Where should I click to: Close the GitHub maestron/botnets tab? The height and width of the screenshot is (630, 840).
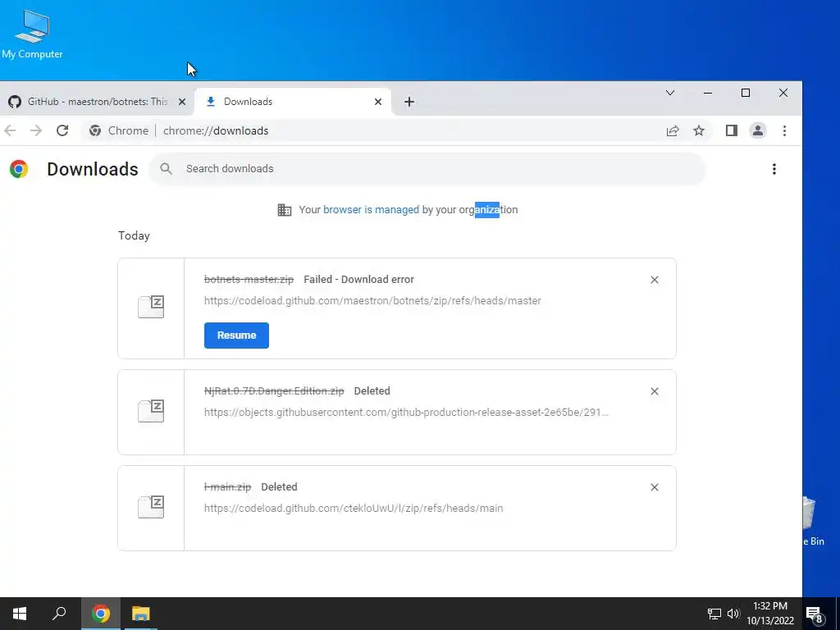[x=182, y=102]
